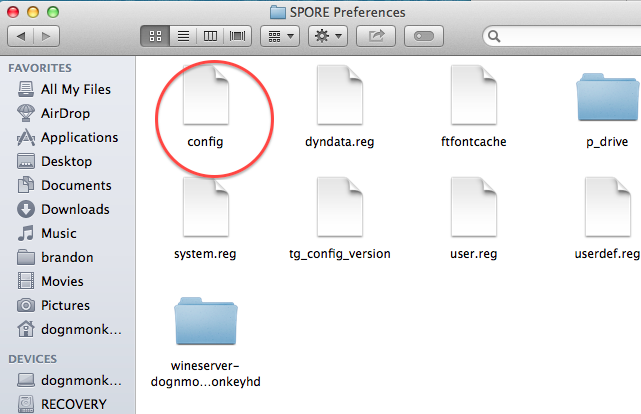Open Downloads in the sidebar
The image size is (641, 414).
[x=75, y=209]
